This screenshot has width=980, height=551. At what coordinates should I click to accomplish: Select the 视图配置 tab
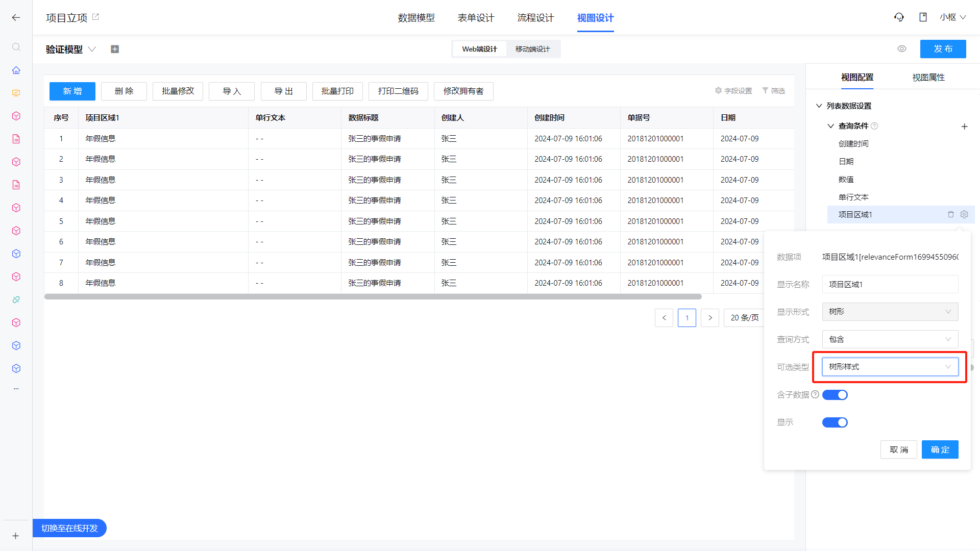click(x=857, y=78)
